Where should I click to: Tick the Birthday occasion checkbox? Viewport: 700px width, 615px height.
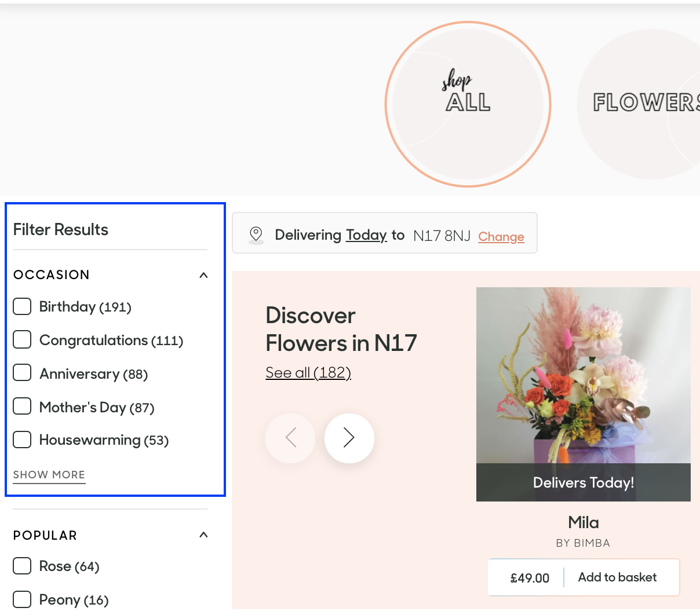pyautogui.click(x=22, y=306)
